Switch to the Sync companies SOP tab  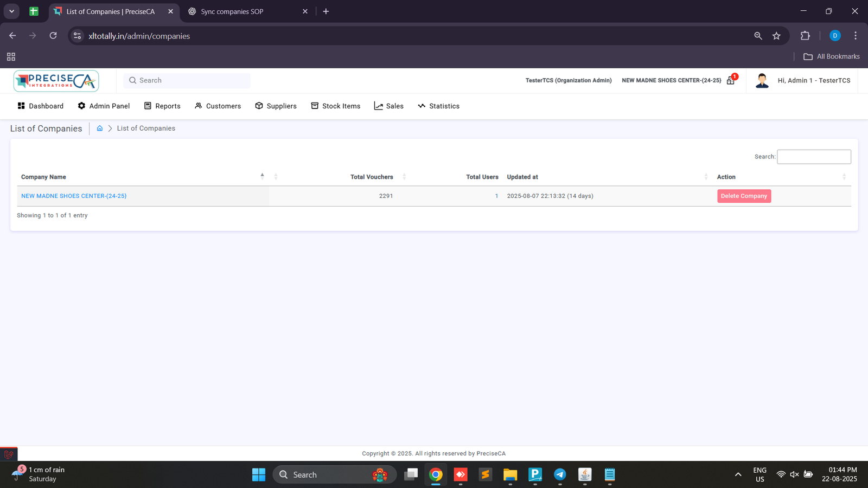(x=232, y=11)
